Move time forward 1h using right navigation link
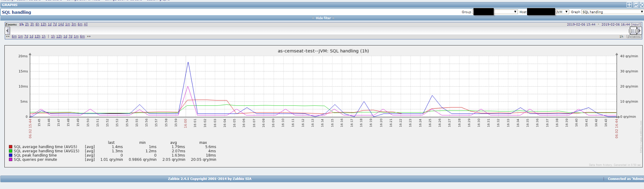The width and height of the screenshot is (644, 189). [x=53, y=36]
